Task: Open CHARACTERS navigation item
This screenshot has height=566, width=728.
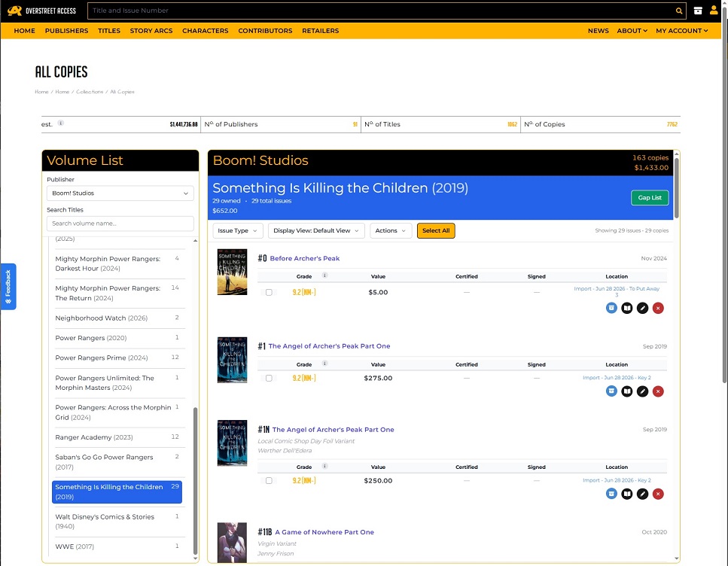Action: [206, 31]
